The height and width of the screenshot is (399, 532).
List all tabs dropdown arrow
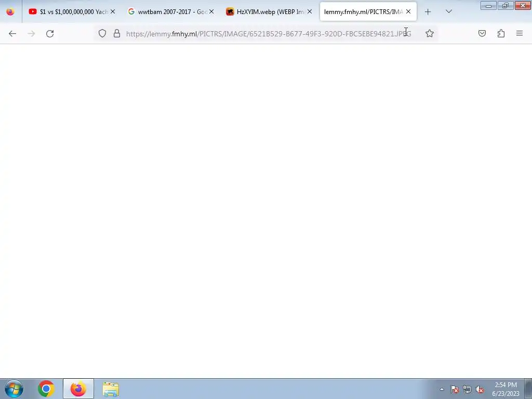click(x=449, y=11)
